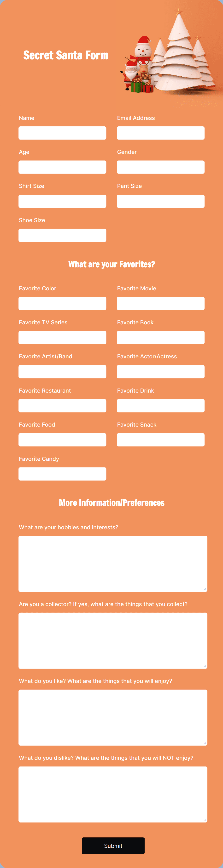Focus the Shoe Size input
This screenshot has width=223, height=868.
(x=62, y=235)
